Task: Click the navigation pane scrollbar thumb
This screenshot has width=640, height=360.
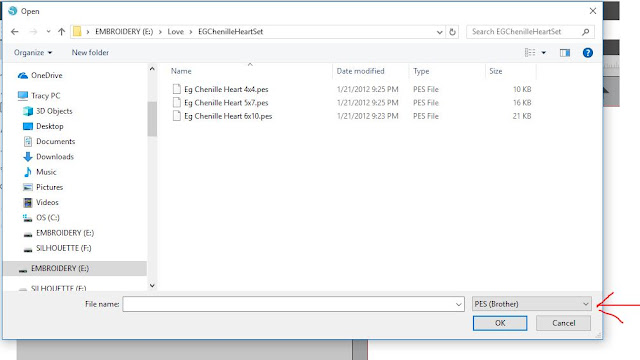Action: [x=152, y=118]
